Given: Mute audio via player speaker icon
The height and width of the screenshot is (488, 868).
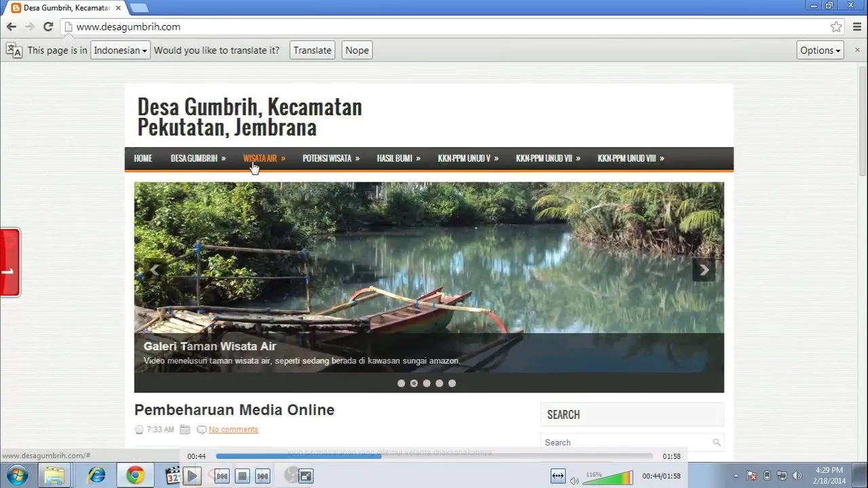Looking at the screenshot, I should 574,481.
